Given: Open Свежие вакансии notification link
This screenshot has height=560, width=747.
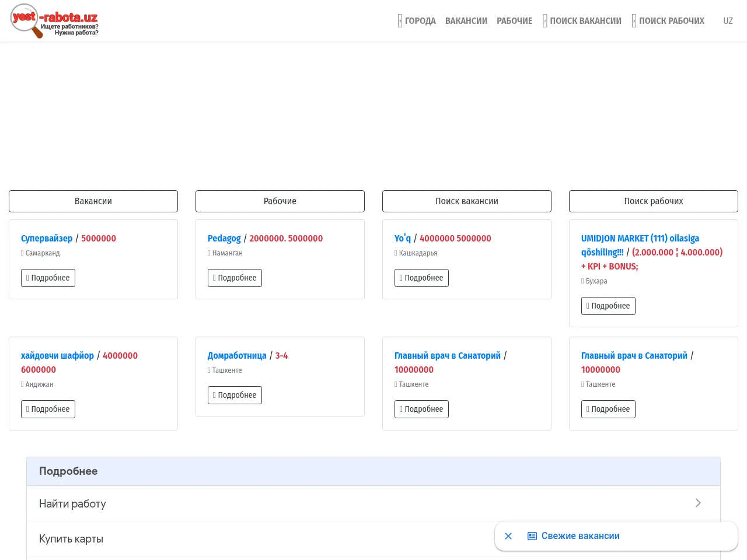Looking at the screenshot, I should [580, 536].
